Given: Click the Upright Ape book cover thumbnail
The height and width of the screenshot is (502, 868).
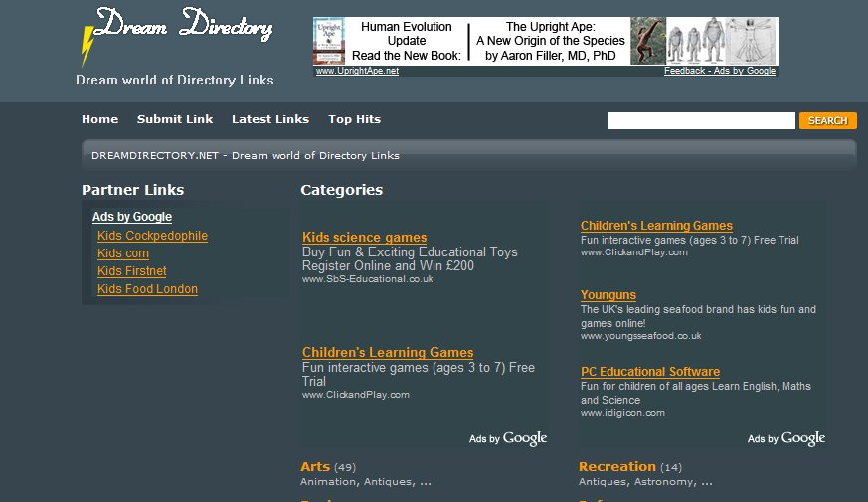Looking at the screenshot, I should [x=329, y=41].
